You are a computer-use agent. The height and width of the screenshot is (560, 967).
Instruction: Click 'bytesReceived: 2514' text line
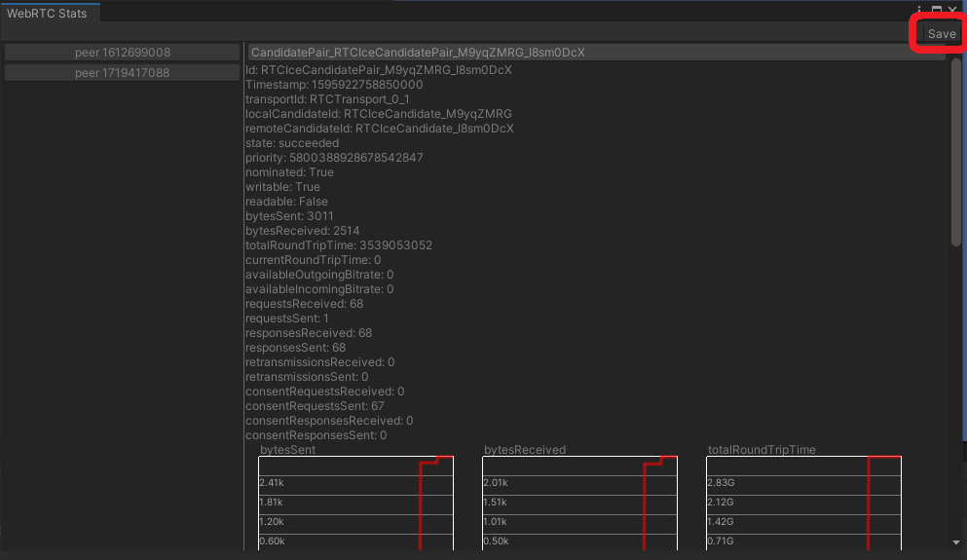[x=302, y=231]
